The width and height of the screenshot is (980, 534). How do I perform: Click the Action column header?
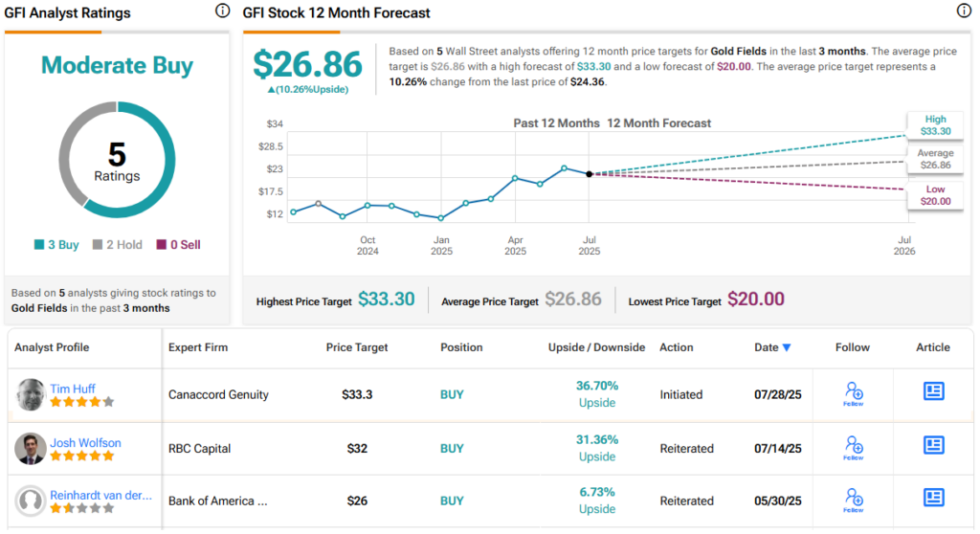pyautogui.click(x=677, y=347)
